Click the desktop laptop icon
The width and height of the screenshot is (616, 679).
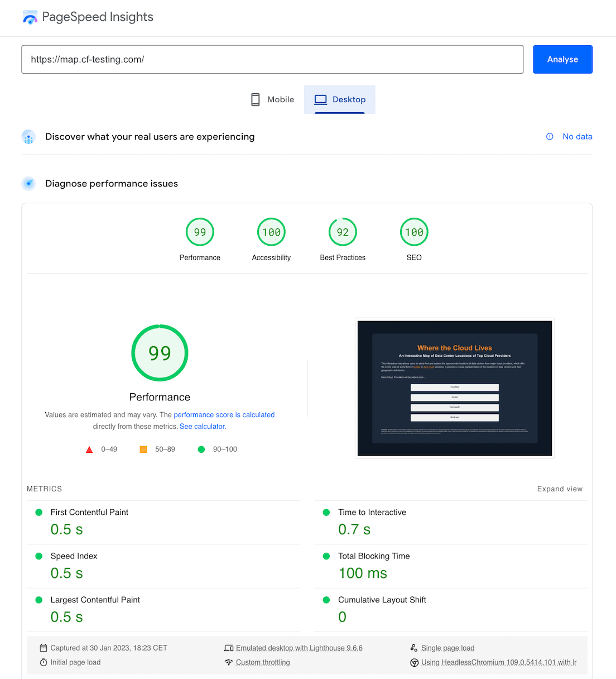coord(320,99)
